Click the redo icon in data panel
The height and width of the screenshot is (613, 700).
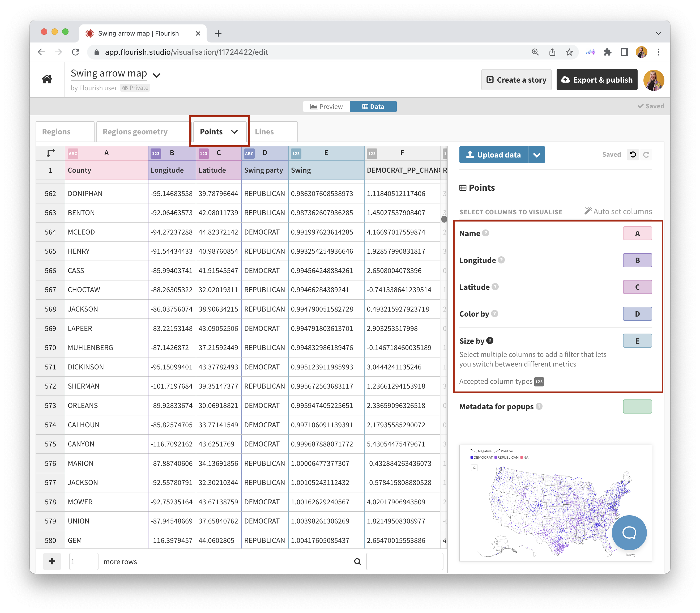(x=646, y=155)
